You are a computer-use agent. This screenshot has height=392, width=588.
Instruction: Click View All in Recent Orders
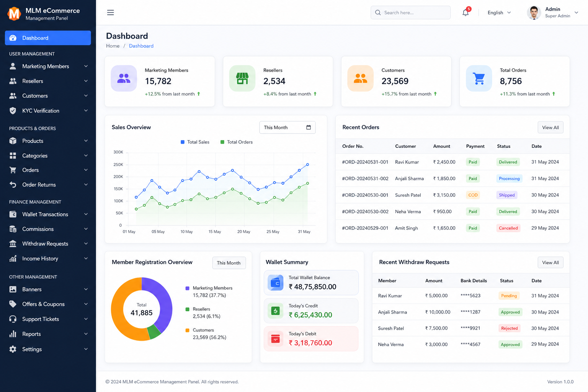pyautogui.click(x=550, y=127)
